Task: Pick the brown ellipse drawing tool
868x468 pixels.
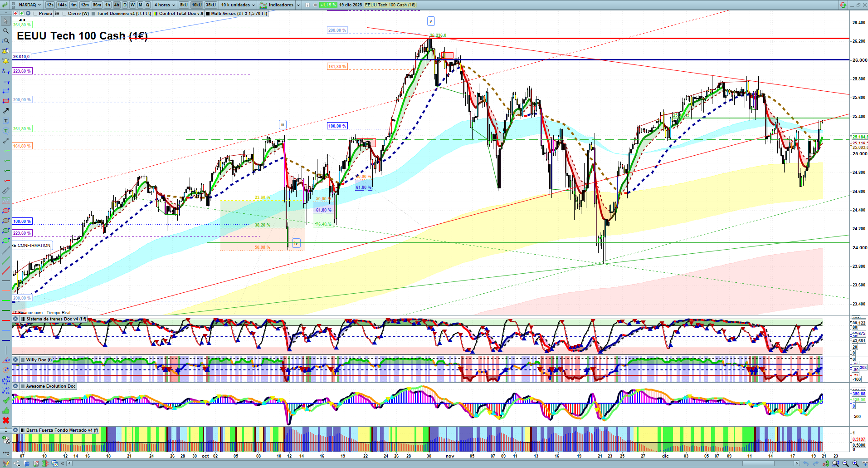Action: [x=6, y=221]
